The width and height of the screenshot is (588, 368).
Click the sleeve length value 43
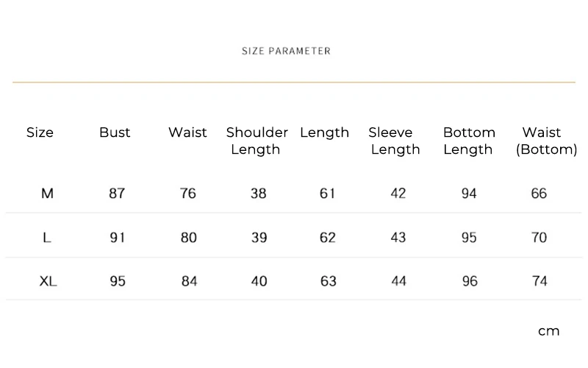click(x=398, y=237)
